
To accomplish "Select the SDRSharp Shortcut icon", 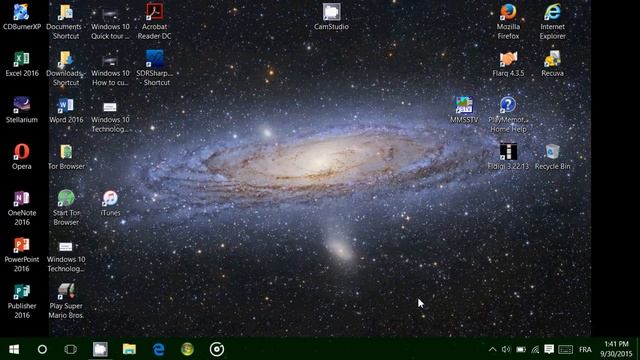I will point(154,68).
